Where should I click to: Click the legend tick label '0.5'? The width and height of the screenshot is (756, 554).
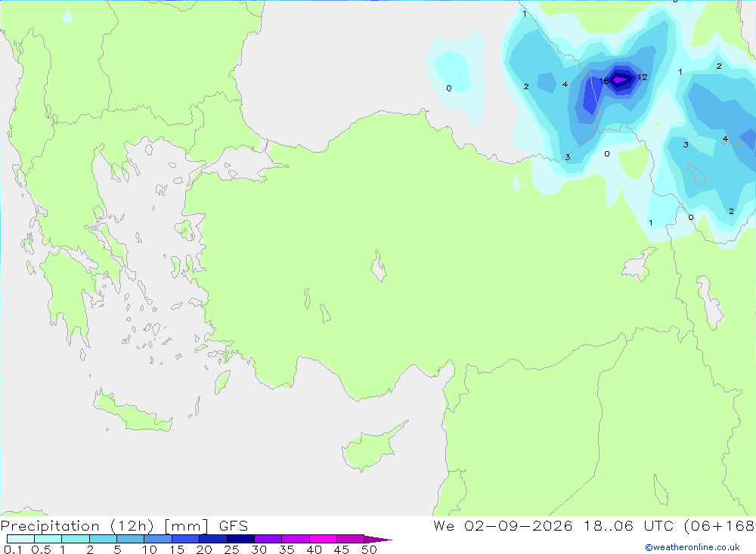41,549
